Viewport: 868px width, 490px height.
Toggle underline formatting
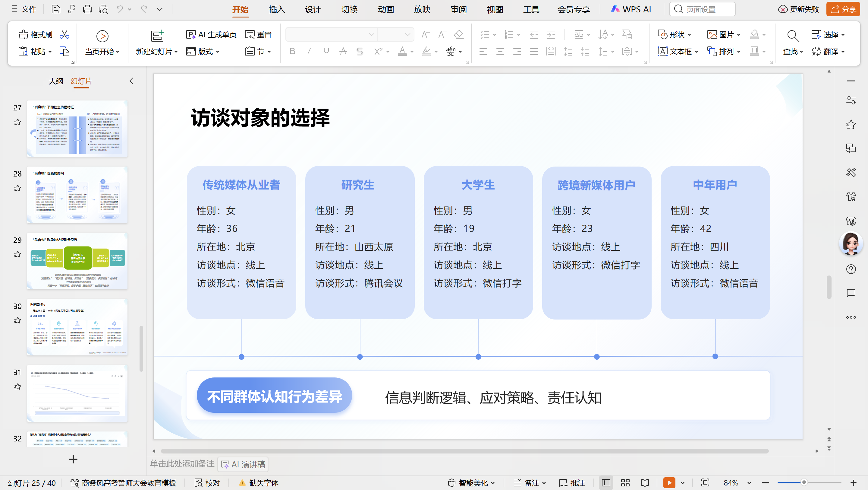(325, 51)
